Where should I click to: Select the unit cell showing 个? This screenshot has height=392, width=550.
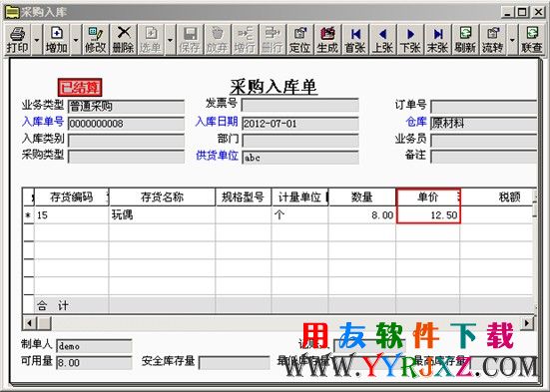(x=299, y=214)
